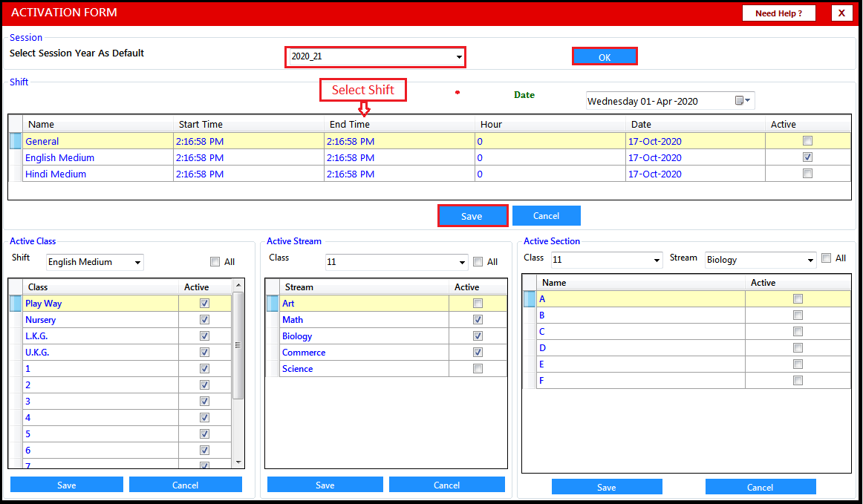Click the row selector beside Art stream
The height and width of the screenshot is (504, 863).
tap(273, 303)
